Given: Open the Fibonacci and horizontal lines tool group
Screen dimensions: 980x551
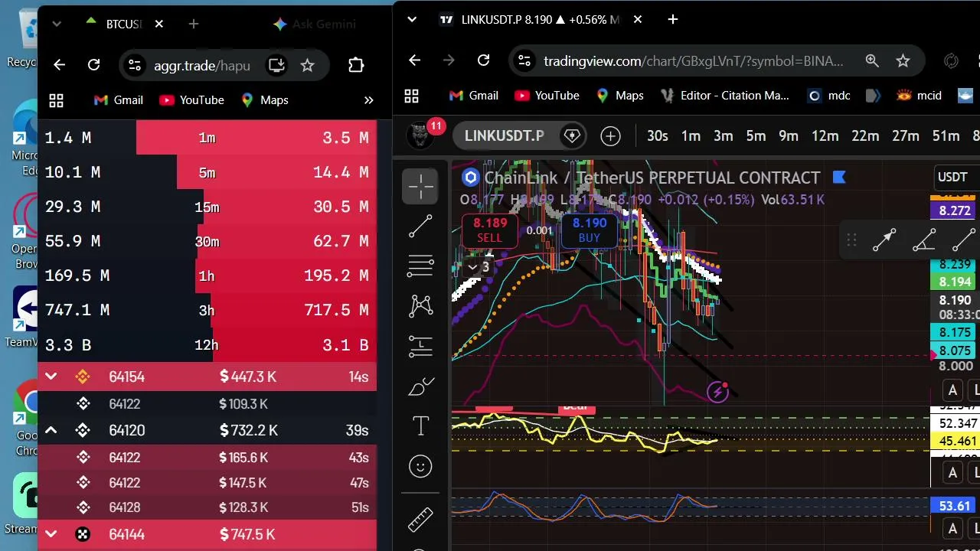Looking at the screenshot, I should coord(420,266).
